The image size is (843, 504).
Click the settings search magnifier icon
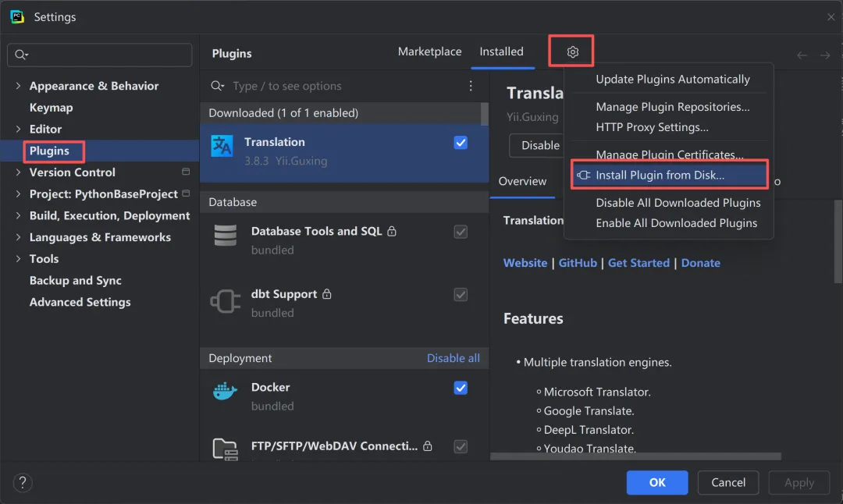pos(22,55)
